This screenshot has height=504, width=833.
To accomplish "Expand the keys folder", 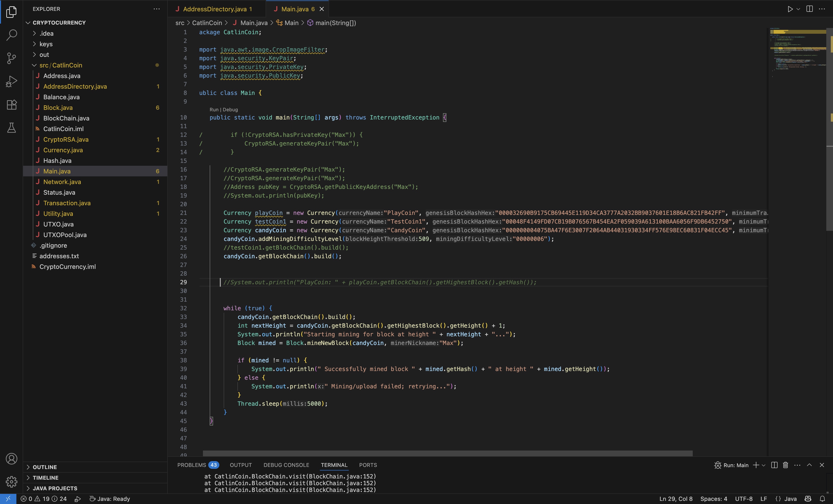I will [46, 44].
